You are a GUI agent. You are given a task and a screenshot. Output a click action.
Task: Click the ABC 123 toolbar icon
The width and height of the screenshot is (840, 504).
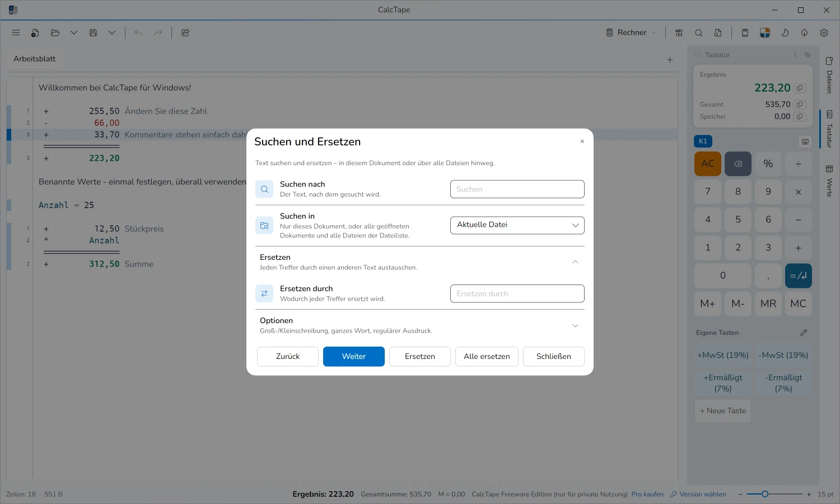[679, 32]
